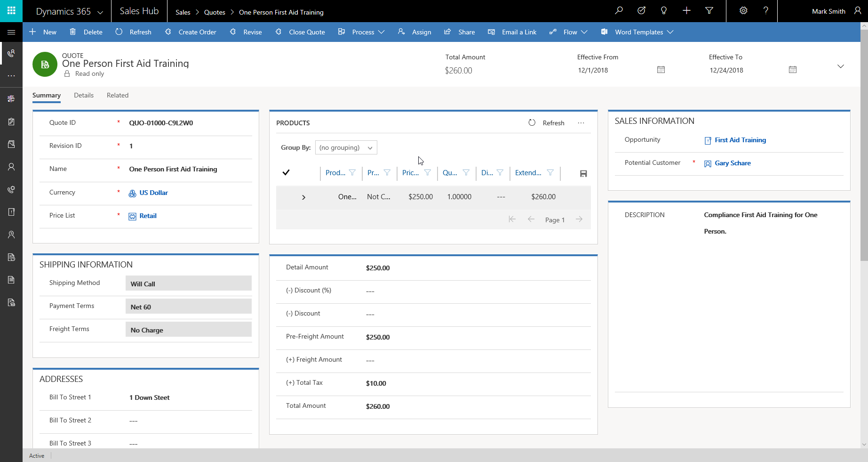Open the settings gear icon
868x462 pixels.
pyautogui.click(x=743, y=11)
